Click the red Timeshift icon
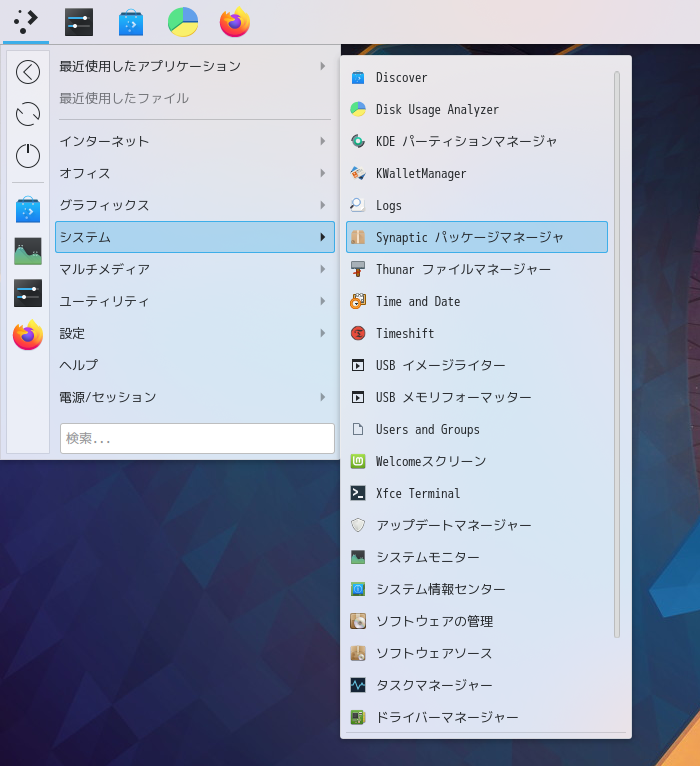Image resolution: width=700 pixels, height=766 pixels. tap(358, 333)
